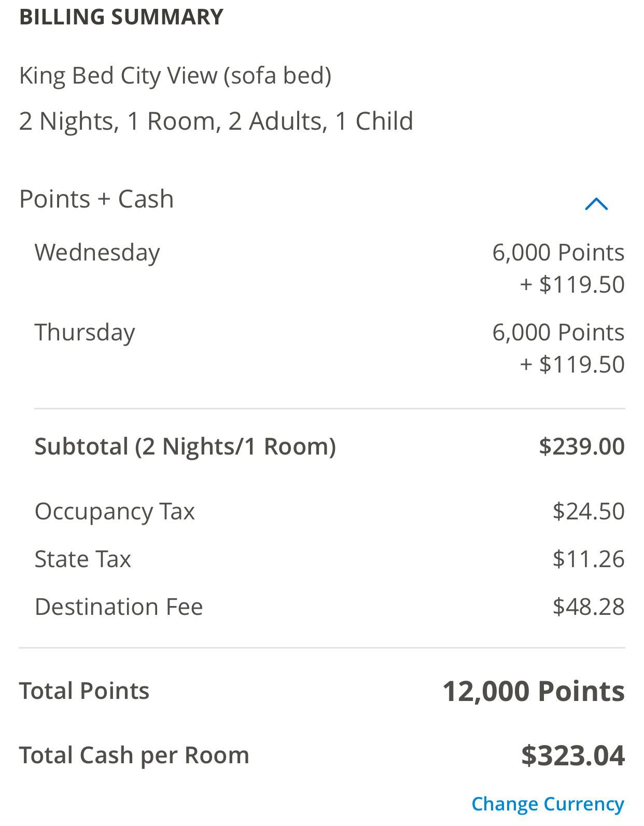Select the Occupancy Tax line
The image size is (644, 826).
point(329,512)
